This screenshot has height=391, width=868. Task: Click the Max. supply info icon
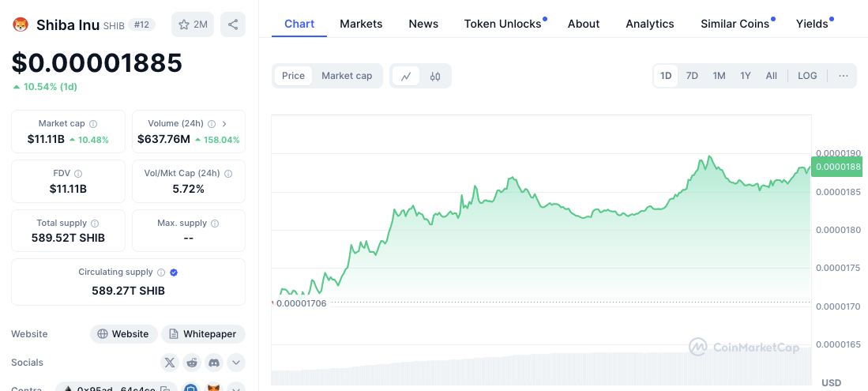215,224
